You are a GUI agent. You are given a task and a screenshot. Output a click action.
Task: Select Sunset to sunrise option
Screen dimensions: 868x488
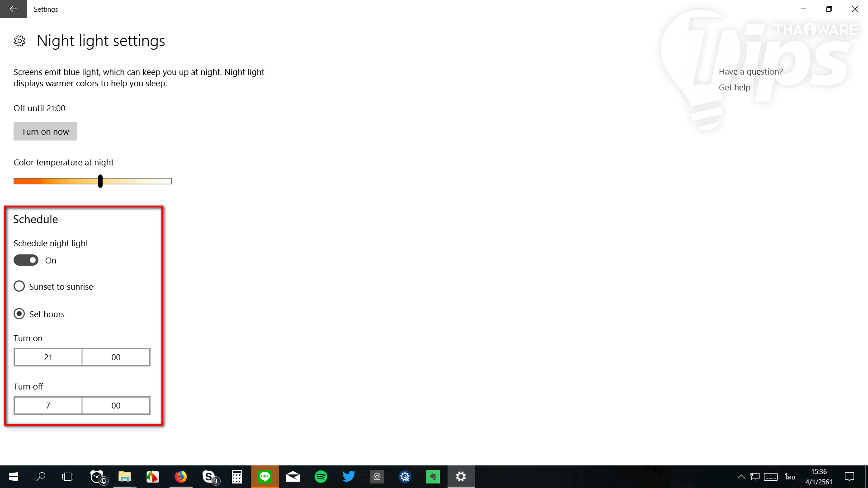tap(19, 286)
